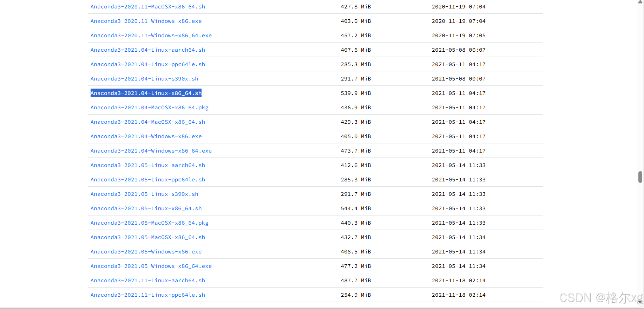Click Anaconda3-2021.05-MacOSX-x86_64.sh
Viewport: 644px width, 309px height.
148,237
